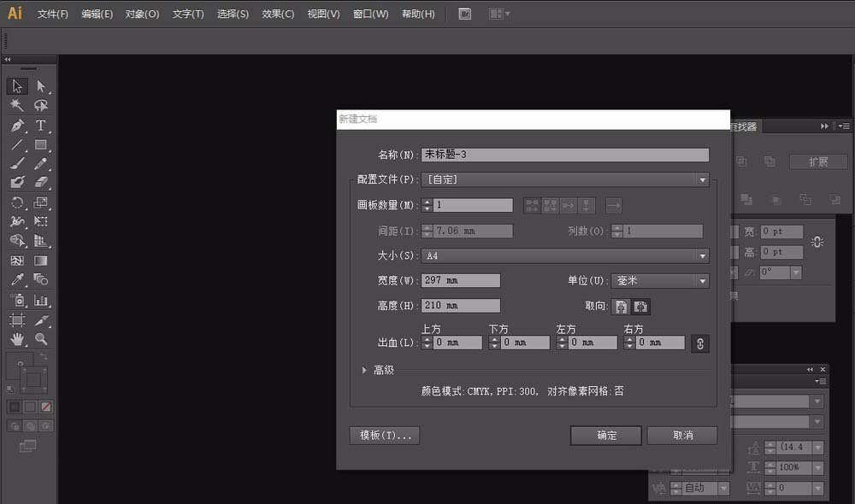The height and width of the screenshot is (504, 855).
Task: Open the 窗口 menu
Action: [x=369, y=14]
